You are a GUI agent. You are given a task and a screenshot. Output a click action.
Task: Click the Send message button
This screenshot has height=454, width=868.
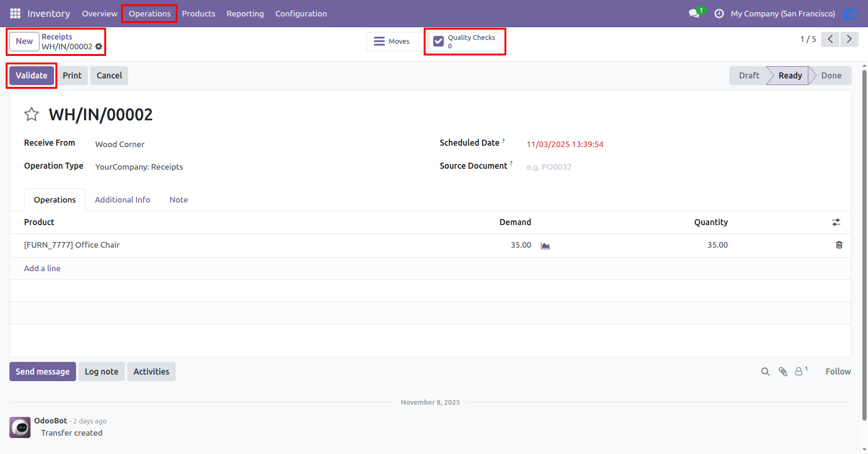pos(43,372)
